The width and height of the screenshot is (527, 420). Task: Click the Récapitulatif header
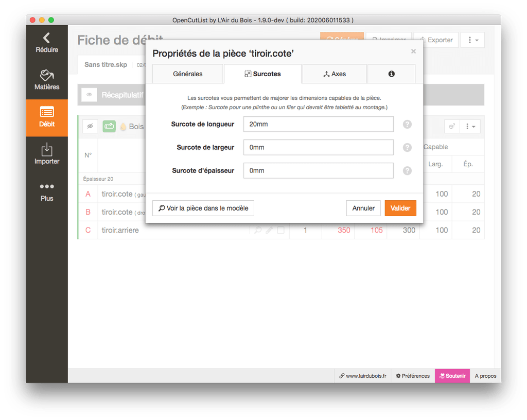coord(122,95)
